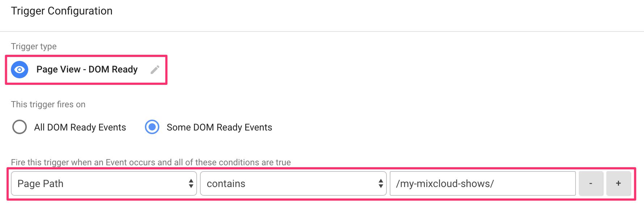Screen dimensions: 644x203
Task: Click the /my-mixcloud-shows/ value field
Action: (483, 183)
